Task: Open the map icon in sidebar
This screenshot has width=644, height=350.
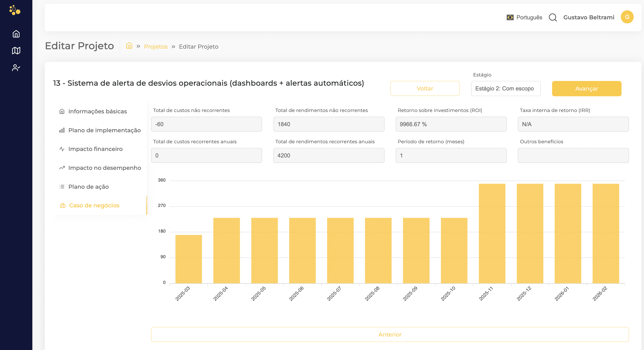Action: point(16,51)
